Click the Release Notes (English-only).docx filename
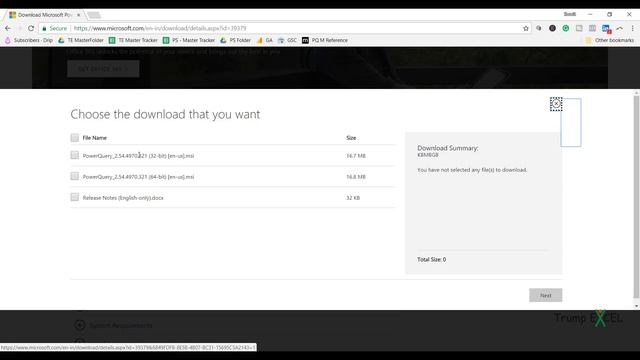Viewport: 640px width, 360px height. coord(123,198)
